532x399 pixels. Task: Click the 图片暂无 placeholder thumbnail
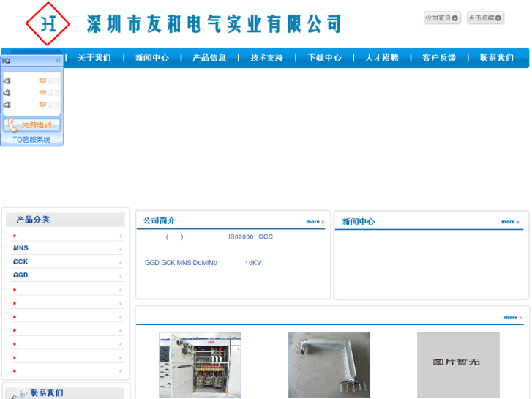point(458,365)
